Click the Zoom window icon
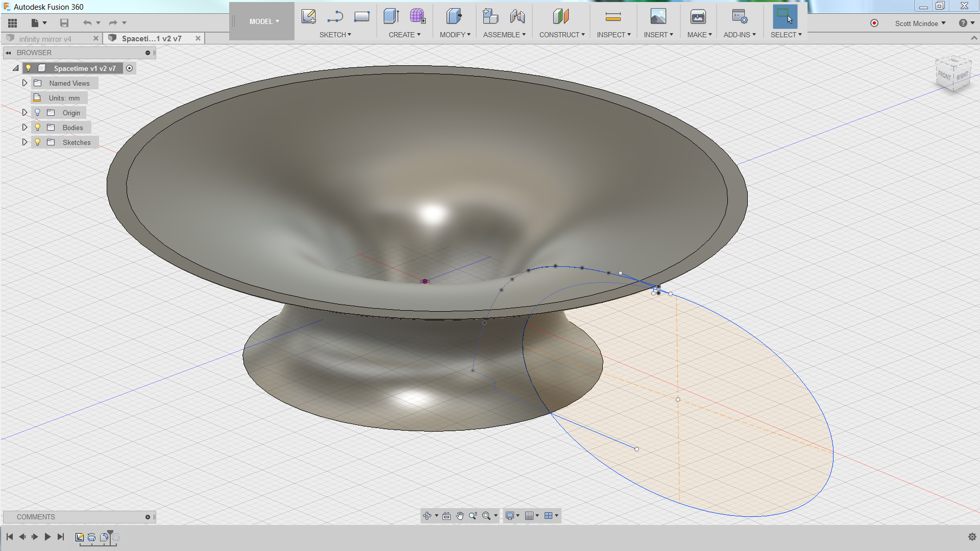The width and height of the screenshot is (980, 551). point(473,516)
